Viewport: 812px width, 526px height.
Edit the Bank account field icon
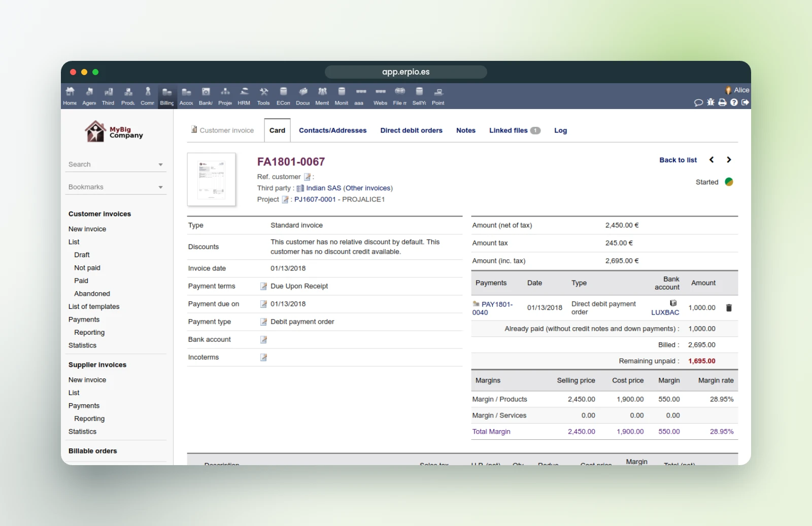click(263, 340)
